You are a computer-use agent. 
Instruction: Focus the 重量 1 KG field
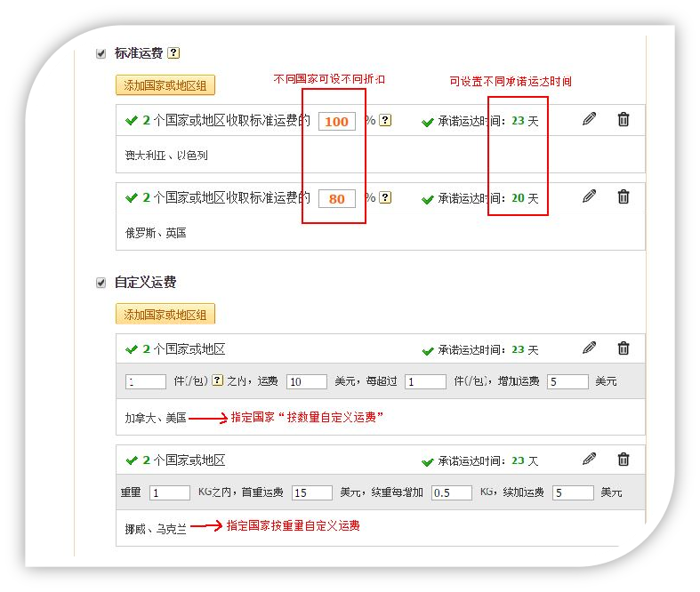(170, 493)
